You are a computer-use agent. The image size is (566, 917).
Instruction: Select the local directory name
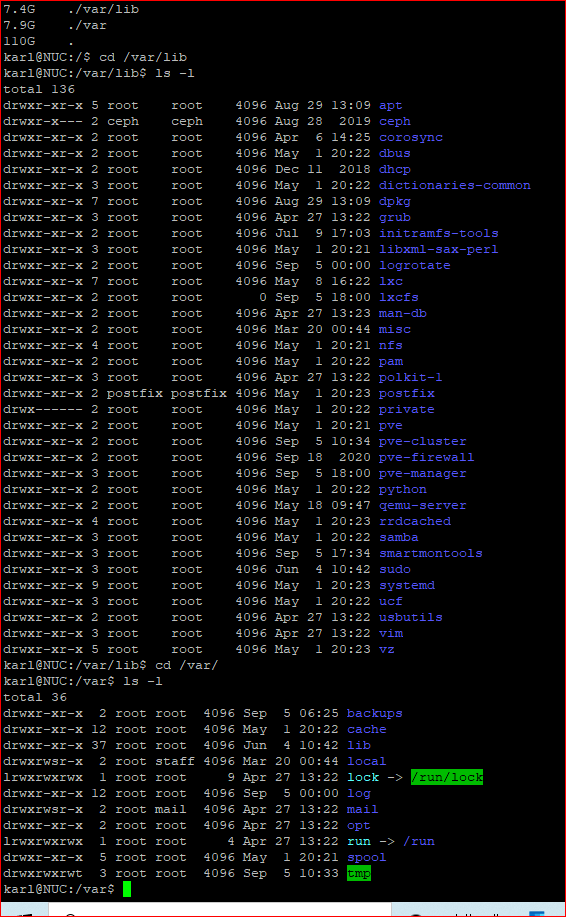(x=367, y=761)
